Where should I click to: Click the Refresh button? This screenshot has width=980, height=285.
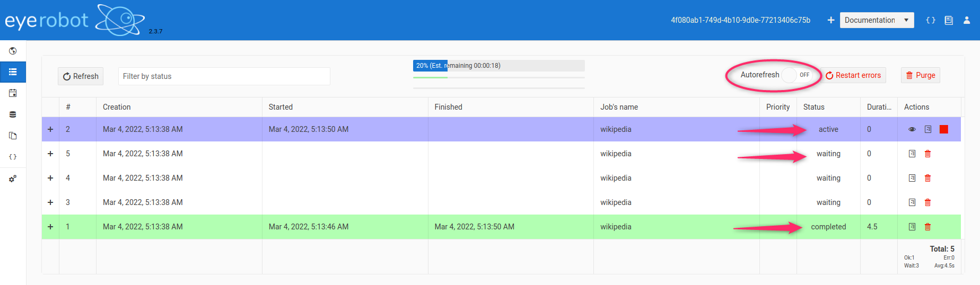click(x=81, y=76)
